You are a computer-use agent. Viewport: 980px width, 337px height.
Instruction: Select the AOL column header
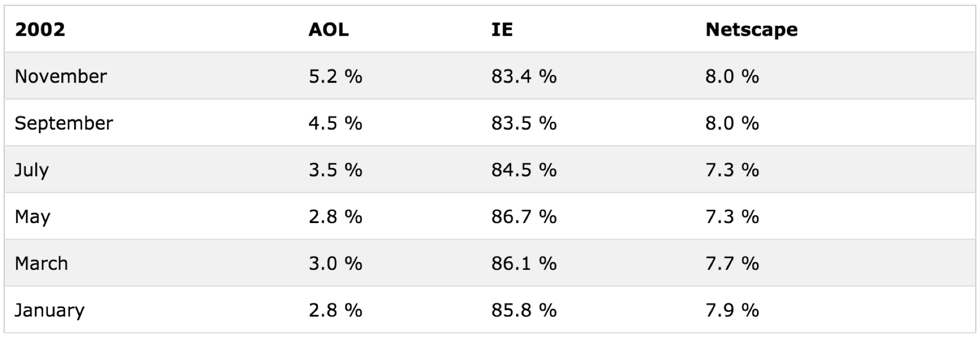point(328,29)
